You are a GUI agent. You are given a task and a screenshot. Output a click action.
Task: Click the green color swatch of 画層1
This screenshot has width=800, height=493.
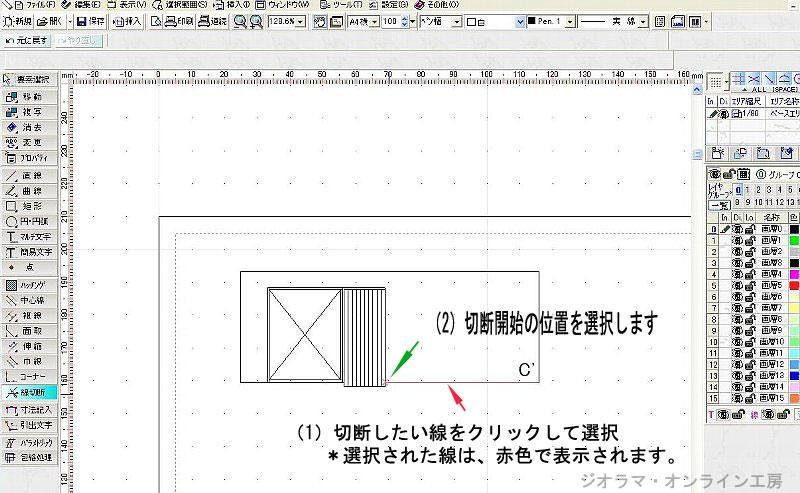[793, 240]
